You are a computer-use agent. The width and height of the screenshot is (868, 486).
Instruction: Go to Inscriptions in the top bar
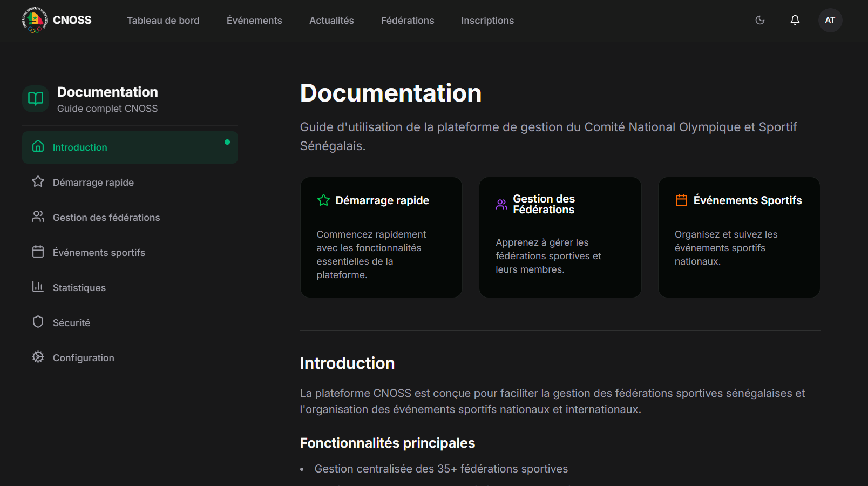coord(487,21)
